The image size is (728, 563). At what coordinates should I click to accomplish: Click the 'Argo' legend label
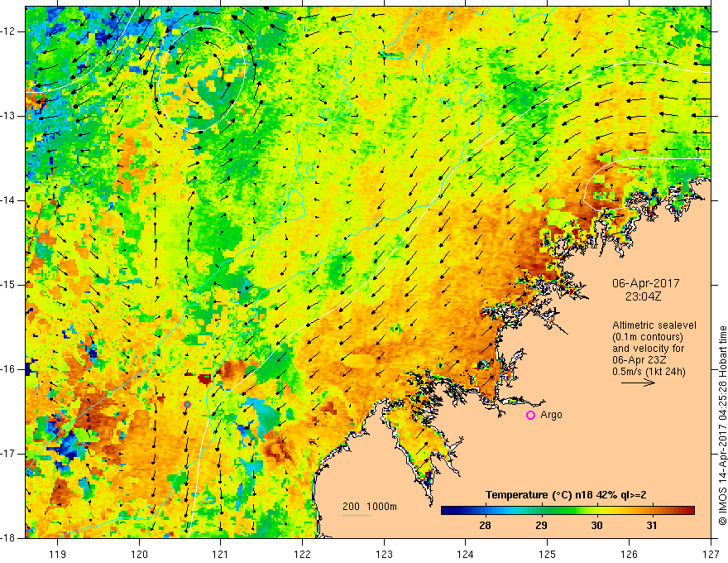(551, 415)
